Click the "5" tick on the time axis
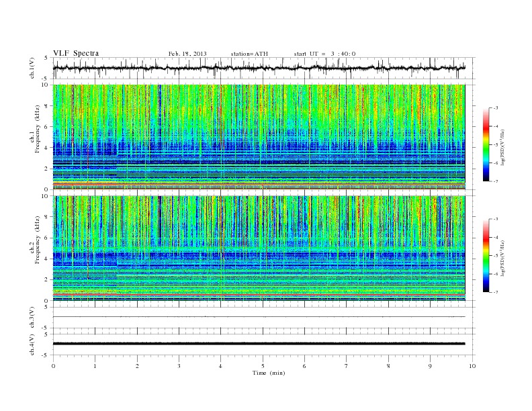 coord(263,366)
